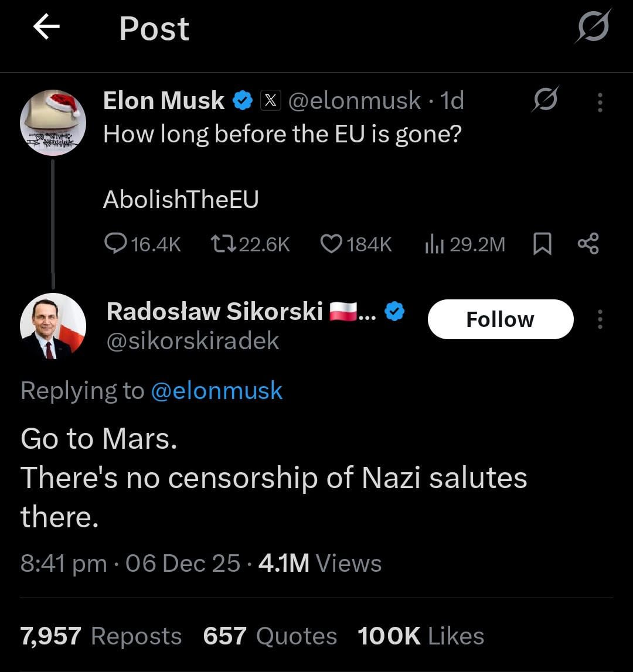The height and width of the screenshot is (672, 633).
Task: Tap the Grok icon in header
Action: (x=593, y=27)
